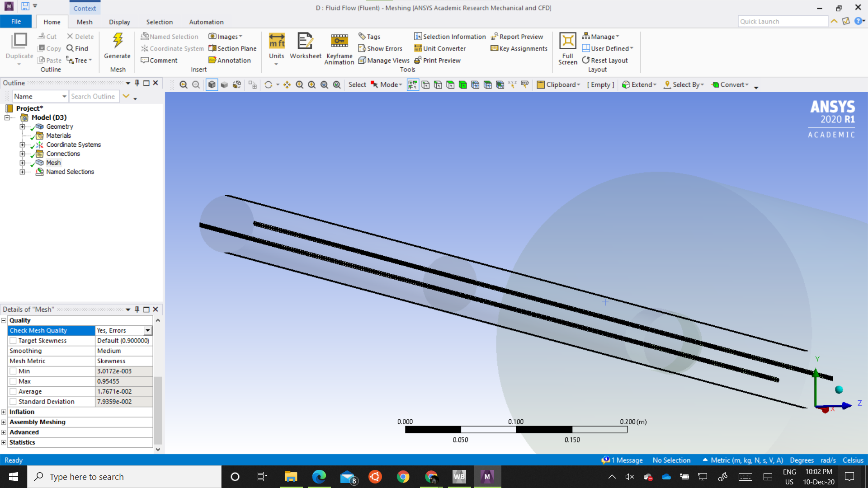Switch to the Automation ribbon tab
The image size is (868, 488).
coord(206,22)
